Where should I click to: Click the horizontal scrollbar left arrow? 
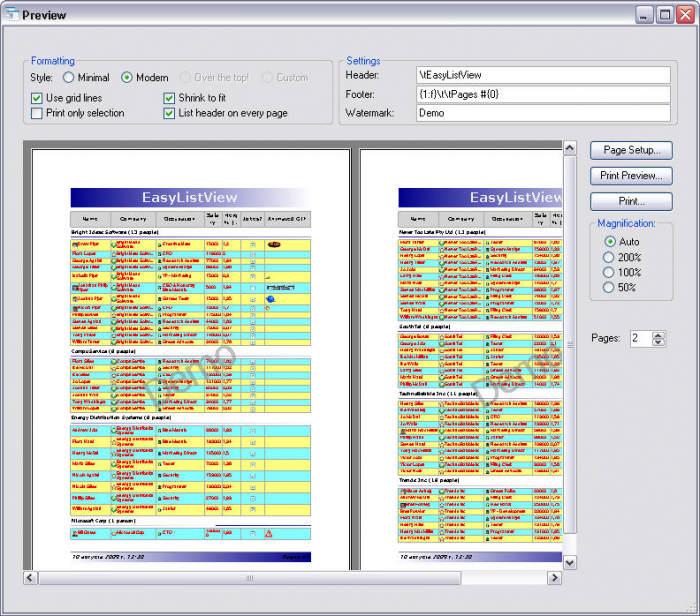pos(30,578)
